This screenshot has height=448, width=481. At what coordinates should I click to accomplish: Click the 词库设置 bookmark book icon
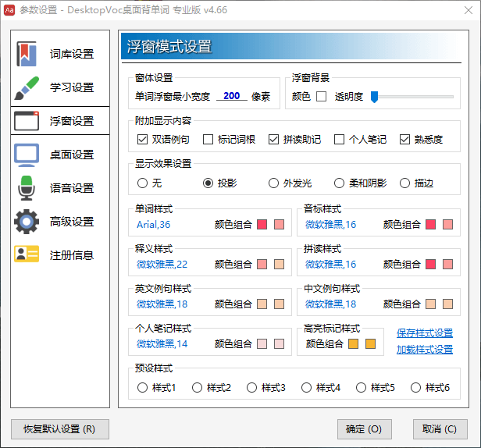click(x=27, y=54)
